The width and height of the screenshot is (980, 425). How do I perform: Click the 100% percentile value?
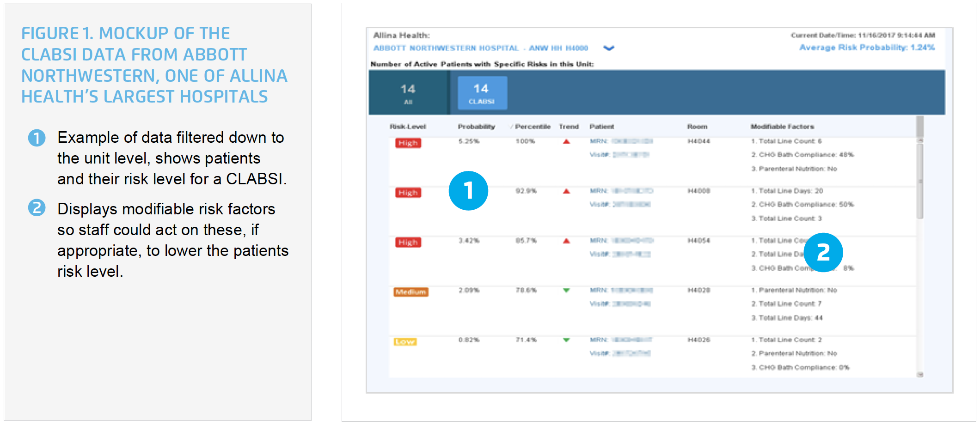click(525, 141)
